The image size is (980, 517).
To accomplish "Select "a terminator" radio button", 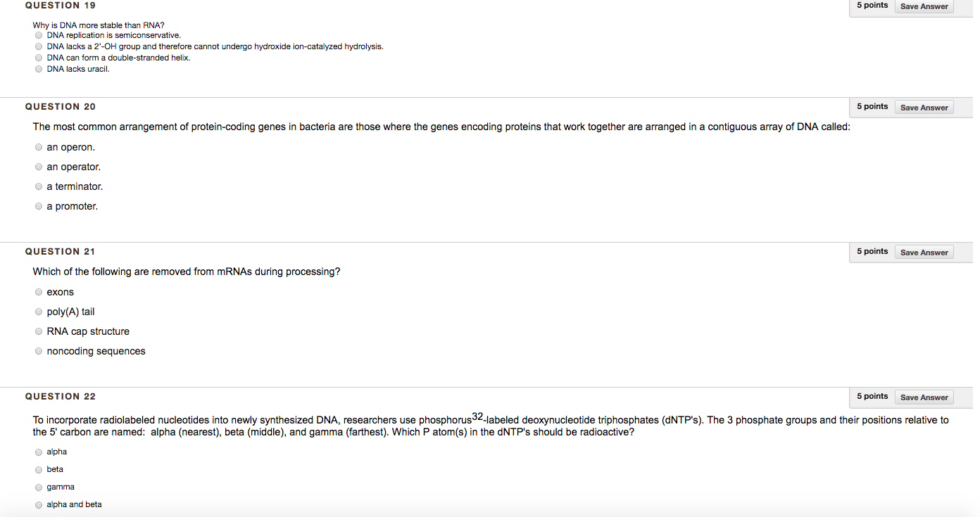I will click(38, 187).
